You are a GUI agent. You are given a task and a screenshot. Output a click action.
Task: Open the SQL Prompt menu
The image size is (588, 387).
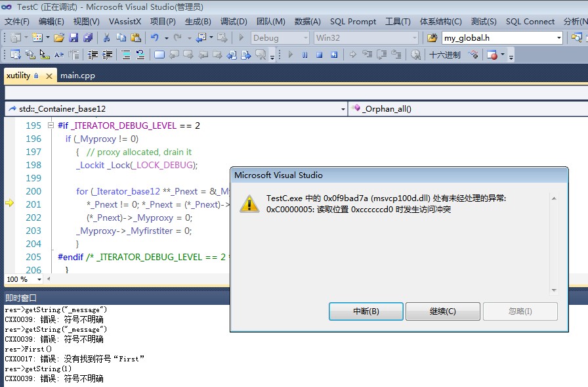[353, 22]
